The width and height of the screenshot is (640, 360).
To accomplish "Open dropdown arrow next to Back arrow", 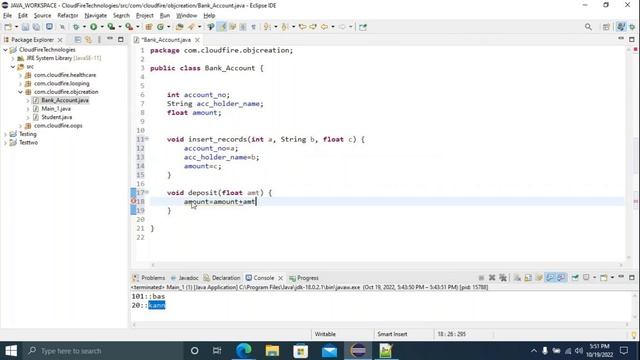I will point(333,27).
